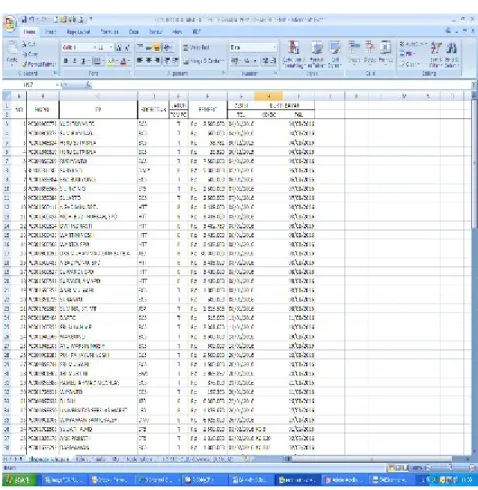The image size is (478, 490).
Task: Open the font name dropdown
Action: 94,48
